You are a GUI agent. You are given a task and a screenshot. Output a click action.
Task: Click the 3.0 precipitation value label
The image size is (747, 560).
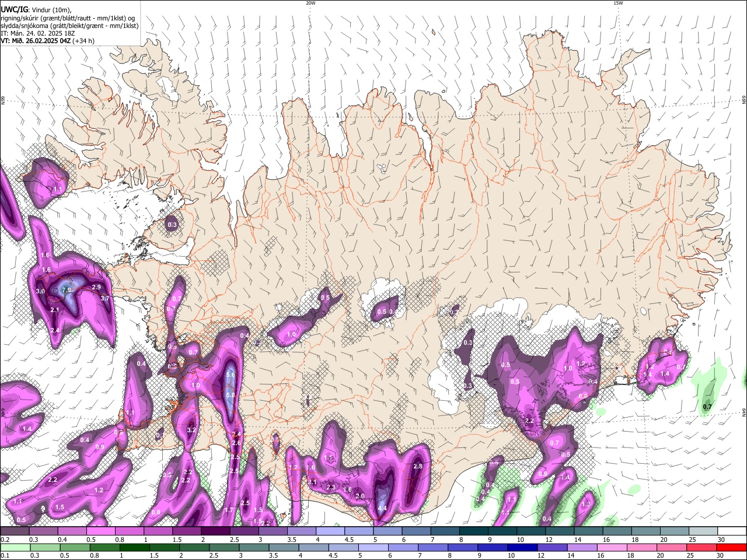pos(40,291)
